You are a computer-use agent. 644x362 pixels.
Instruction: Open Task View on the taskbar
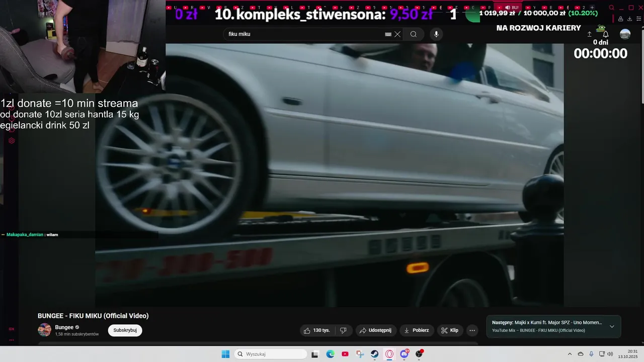tap(315, 354)
